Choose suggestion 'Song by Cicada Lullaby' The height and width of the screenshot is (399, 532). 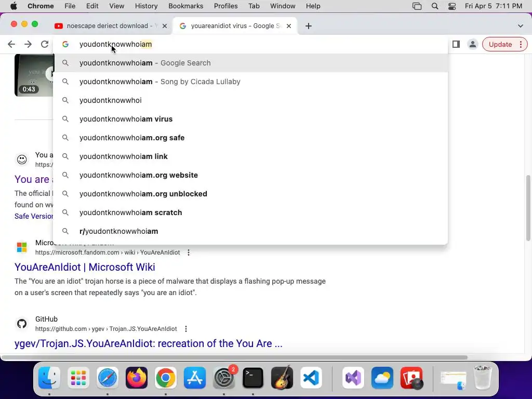[x=251, y=82]
